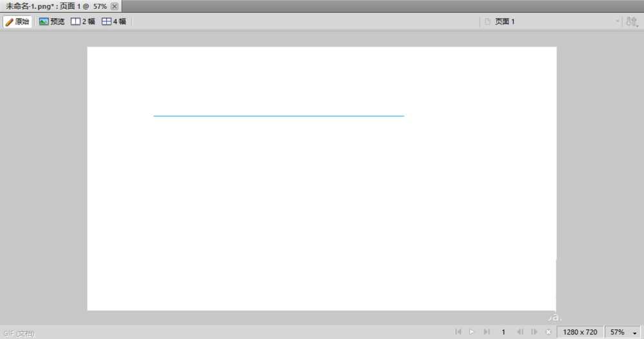644x339 pixels.
Task: Open the file management icon at top right
Action: coord(631,21)
